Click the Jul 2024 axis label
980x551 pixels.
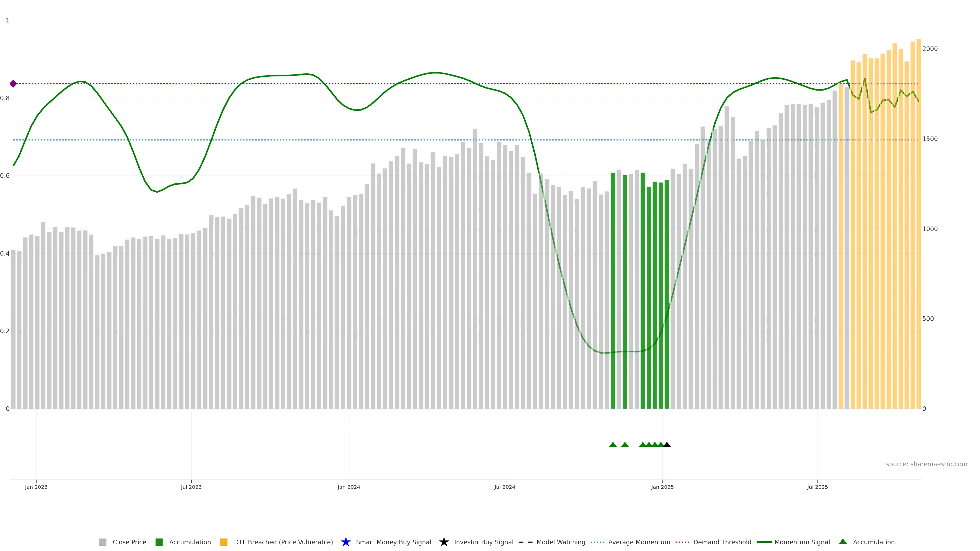(x=505, y=487)
